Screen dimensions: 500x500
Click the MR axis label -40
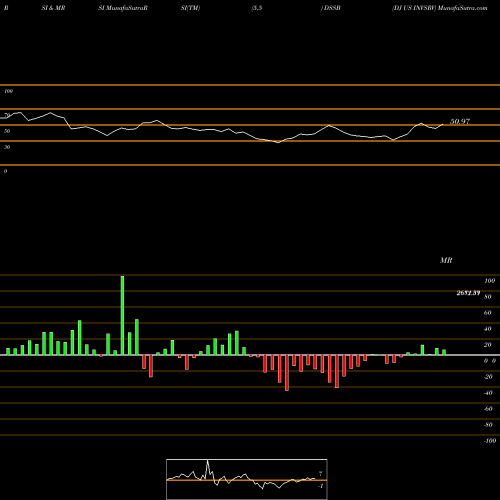[x=488, y=393]
